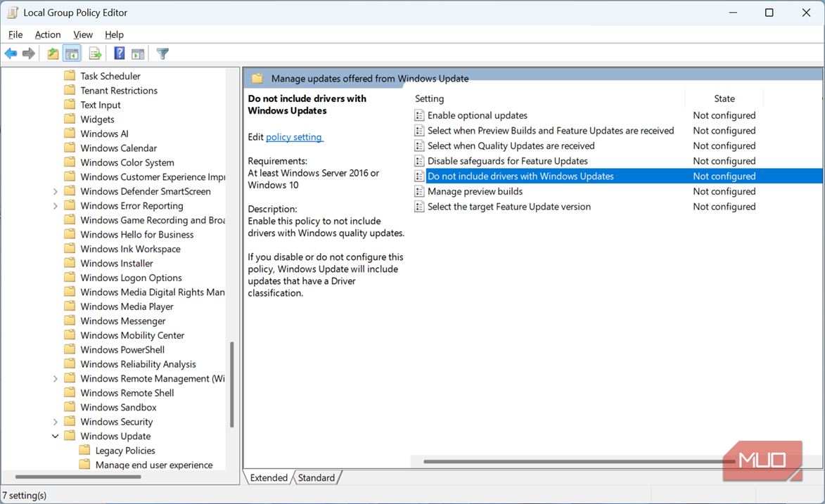This screenshot has height=504, width=825.
Task: Select Windows Hello for Business folder
Action: point(137,235)
